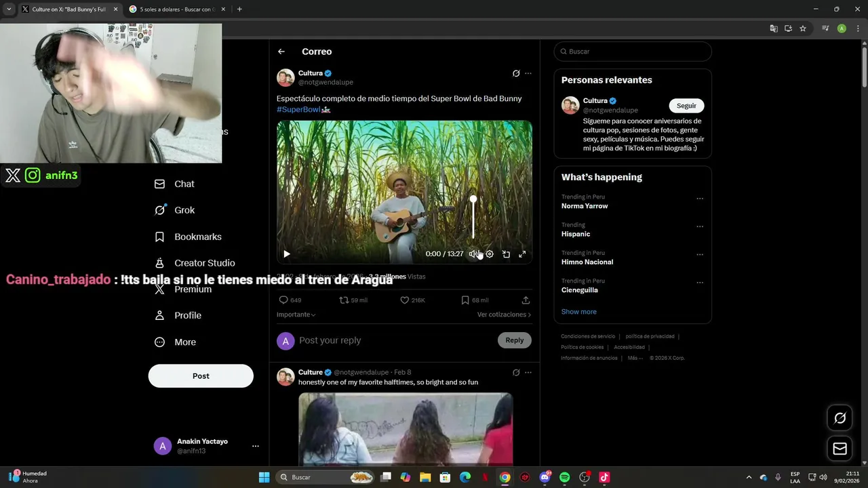Click the white Post button

coord(201,376)
